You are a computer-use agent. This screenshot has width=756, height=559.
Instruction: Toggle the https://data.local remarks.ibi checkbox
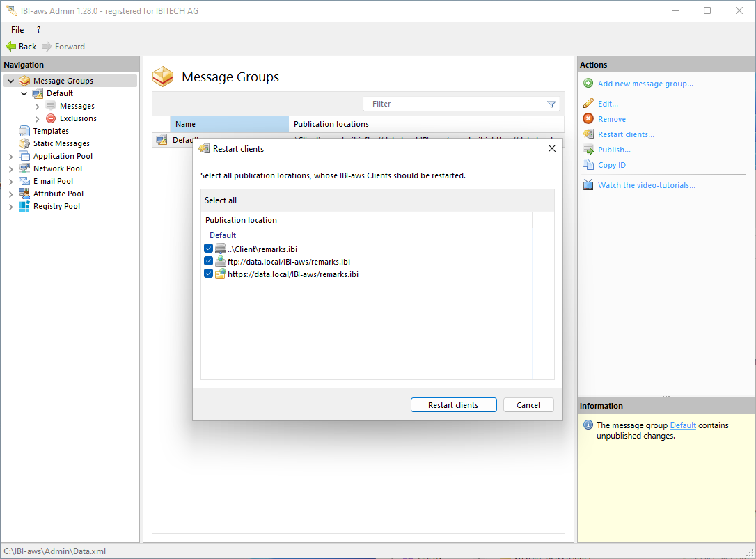click(209, 274)
